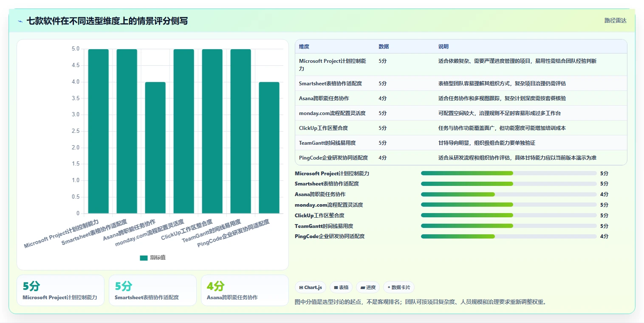Click the Smartsheet表格协作适配度 x-axis label under chart
Image resolution: width=644 pixels, height=323 pixels.
pos(94,232)
